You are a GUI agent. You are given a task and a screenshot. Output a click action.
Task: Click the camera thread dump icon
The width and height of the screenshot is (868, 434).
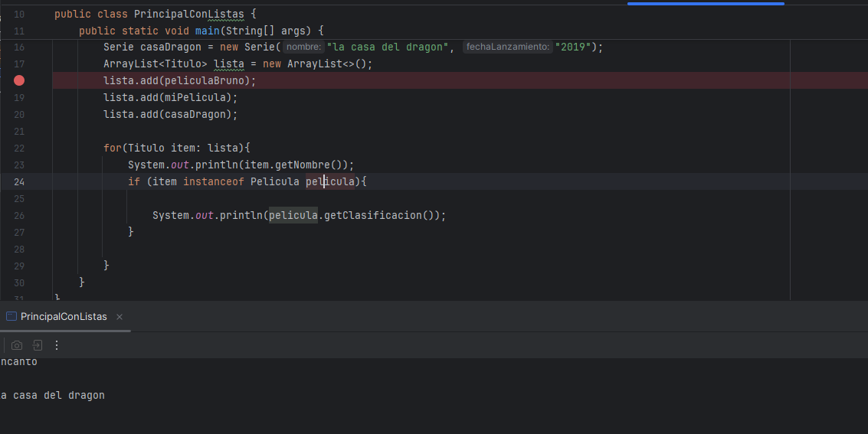(17, 345)
